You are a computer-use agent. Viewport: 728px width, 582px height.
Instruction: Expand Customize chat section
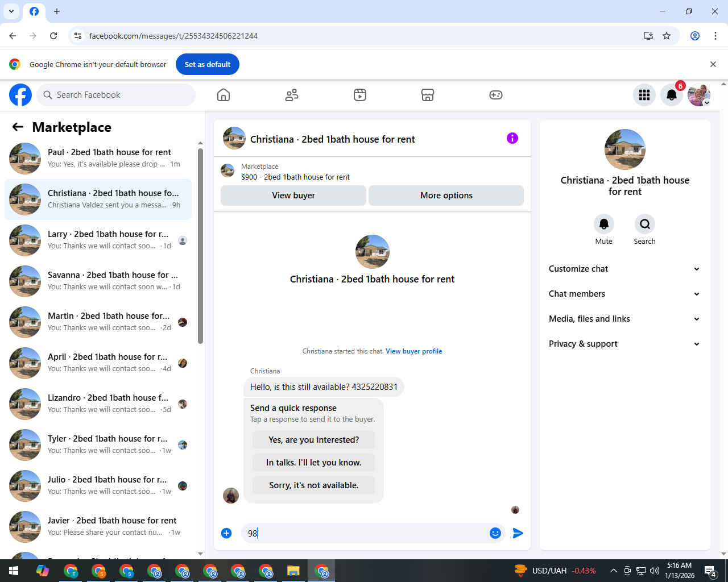point(624,269)
